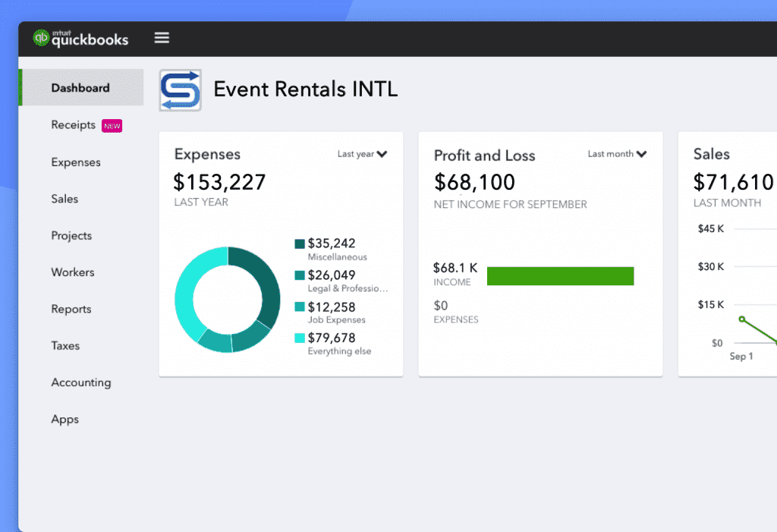Click the Sep 1 axis label
Viewport: 777px width, 532px height.
(741, 356)
